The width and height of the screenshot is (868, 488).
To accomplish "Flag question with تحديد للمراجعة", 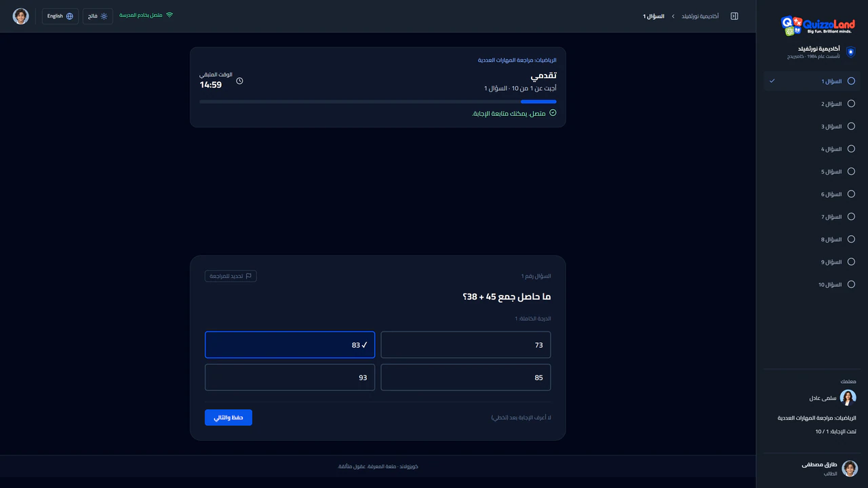I will 231,276.
